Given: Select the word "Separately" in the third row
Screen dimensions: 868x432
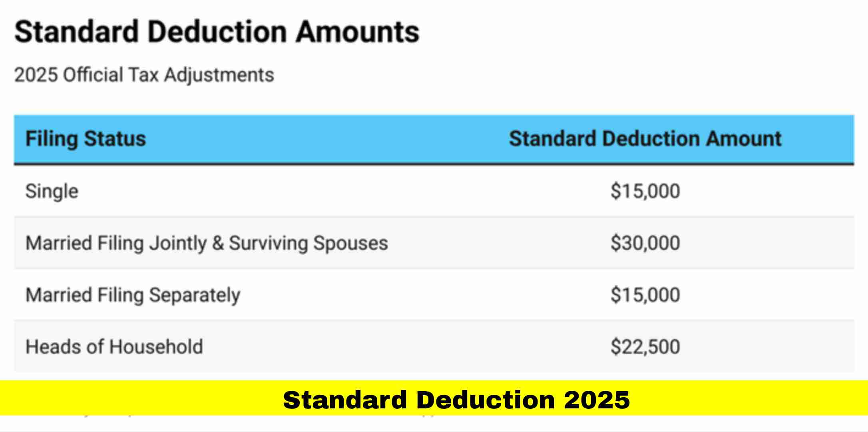Looking at the screenshot, I should pos(195,295).
